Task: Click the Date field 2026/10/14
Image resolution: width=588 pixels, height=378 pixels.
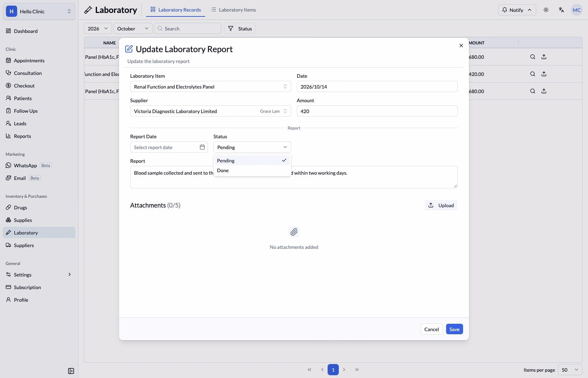Action: [377, 86]
